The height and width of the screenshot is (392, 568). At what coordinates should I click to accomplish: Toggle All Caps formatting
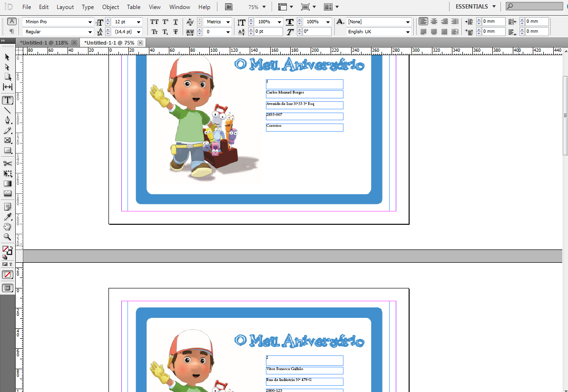[154, 22]
